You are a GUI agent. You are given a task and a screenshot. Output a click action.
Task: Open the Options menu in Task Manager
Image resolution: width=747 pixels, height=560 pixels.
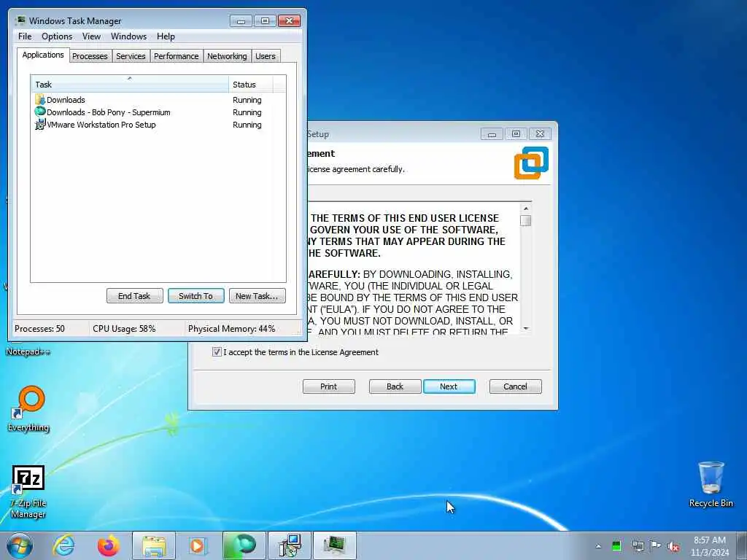pos(57,36)
